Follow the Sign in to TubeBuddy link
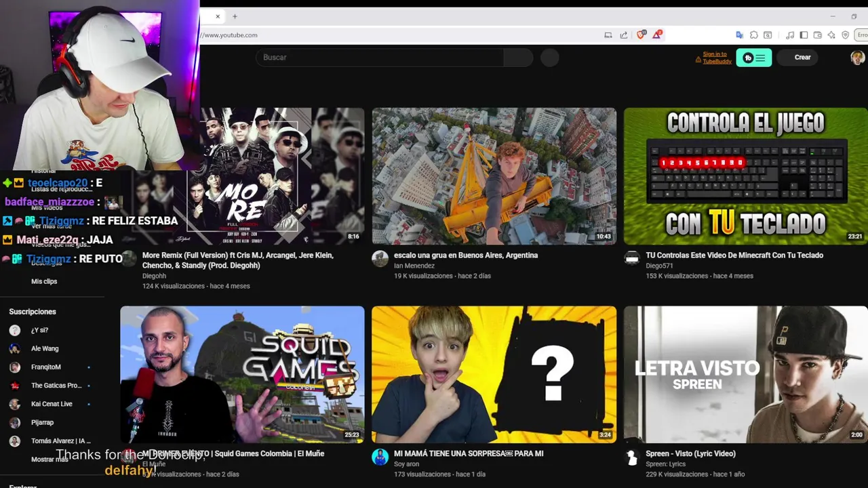 pyautogui.click(x=716, y=58)
